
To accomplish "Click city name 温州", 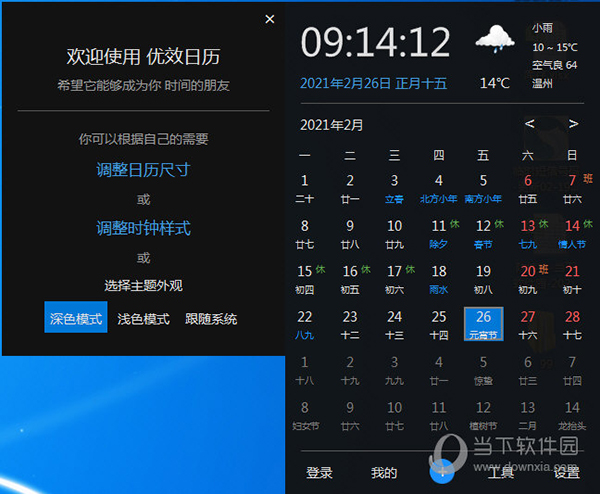I will pyautogui.click(x=542, y=83).
